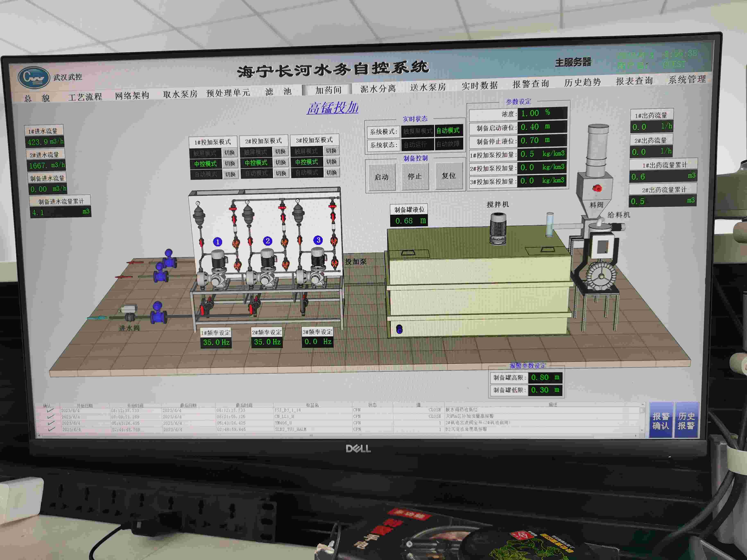Switch pump 1 to touchscreen mode

pyautogui.click(x=230, y=153)
